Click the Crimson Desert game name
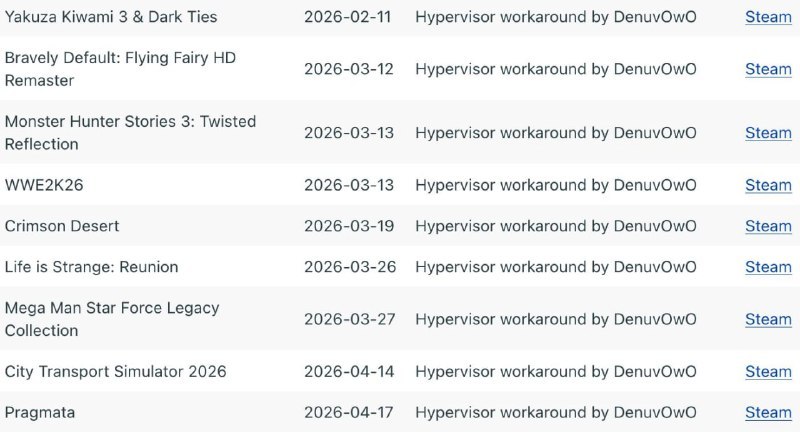Image resolution: width=800 pixels, height=432 pixels. point(62,226)
